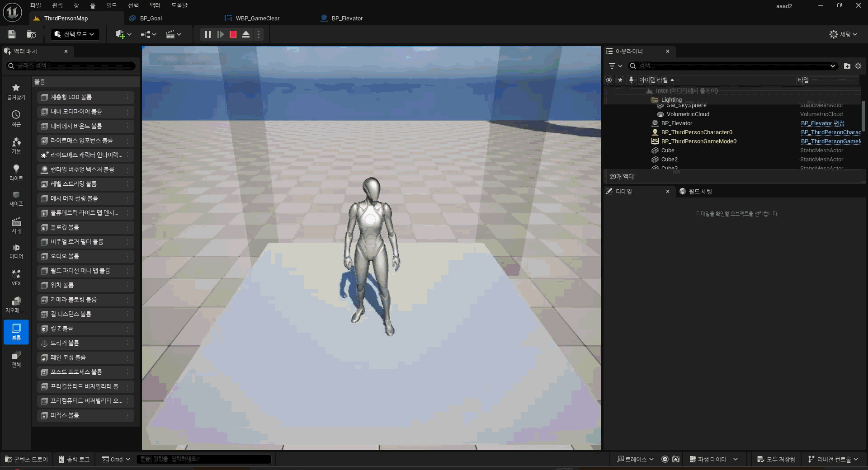Pick 블로킹 볼륨 item
868x470 pixels.
coord(85,227)
